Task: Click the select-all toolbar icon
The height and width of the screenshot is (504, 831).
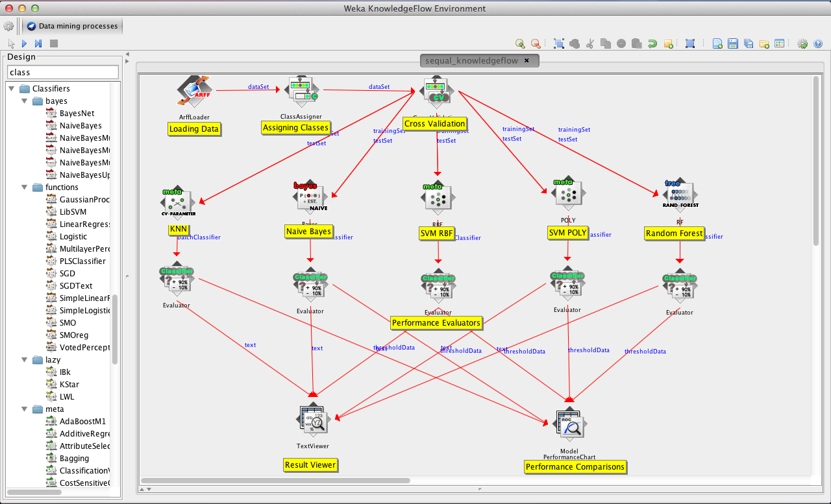Action: tap(559, 43)
